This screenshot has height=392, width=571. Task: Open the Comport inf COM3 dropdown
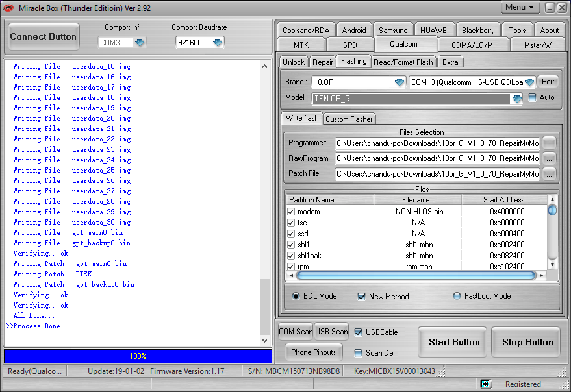(x=140, y=43)
